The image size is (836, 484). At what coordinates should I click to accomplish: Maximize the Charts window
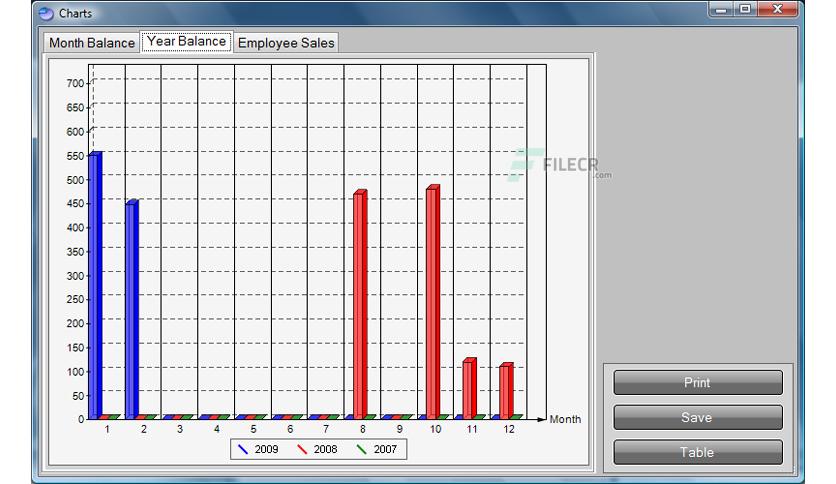tap(745, 9)
